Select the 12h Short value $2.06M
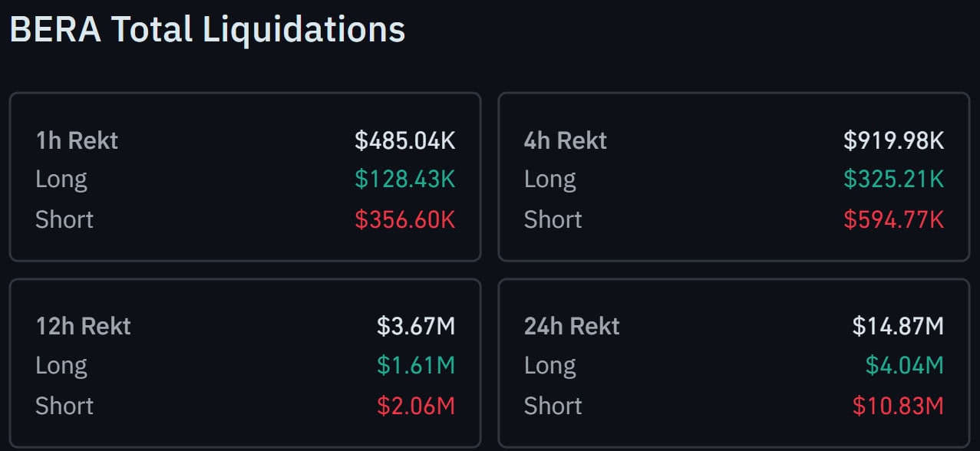The width and height of the screenshot is (980, 451). [x=416, y=405]
